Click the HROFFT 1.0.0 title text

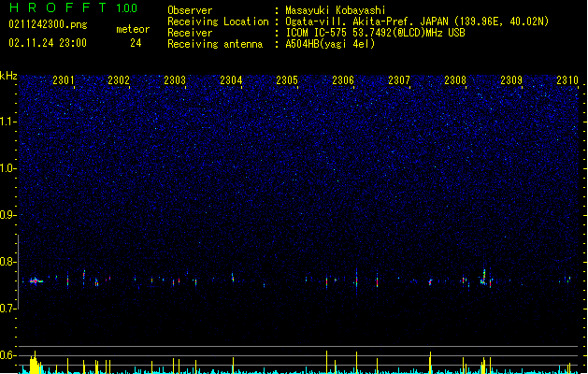click(73, 7)
